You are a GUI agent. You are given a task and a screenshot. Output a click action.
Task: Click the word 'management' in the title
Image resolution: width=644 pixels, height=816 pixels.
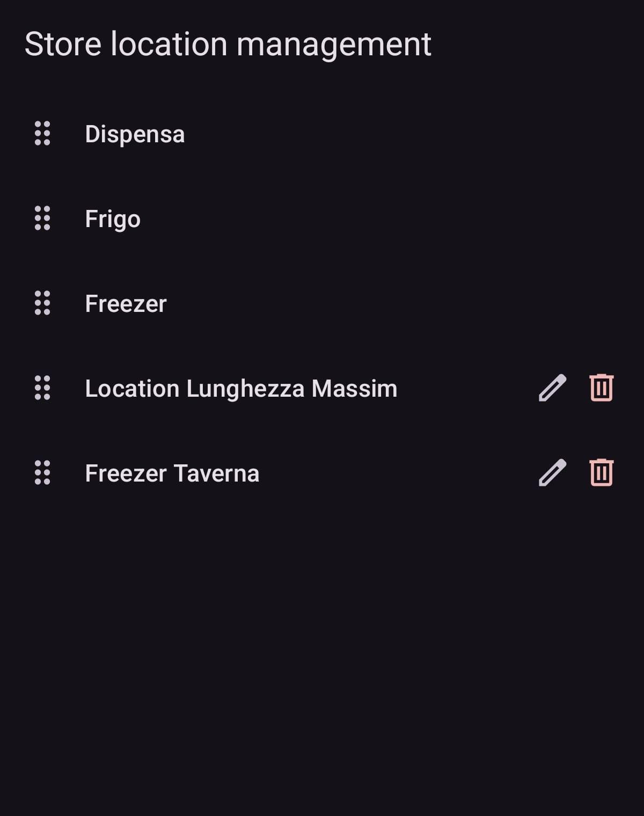pos(334,44)
